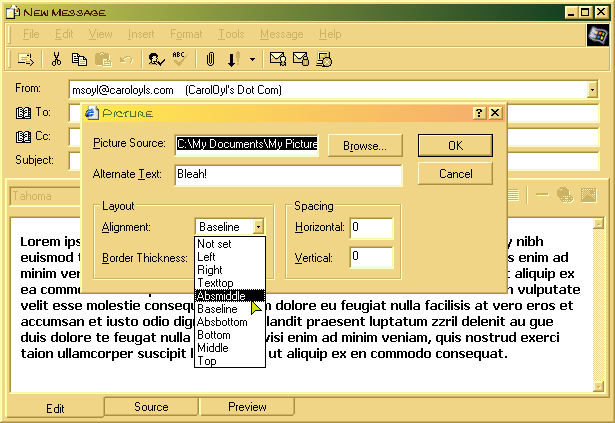Click the message body scrollbar up arrow

click(598, 224)
